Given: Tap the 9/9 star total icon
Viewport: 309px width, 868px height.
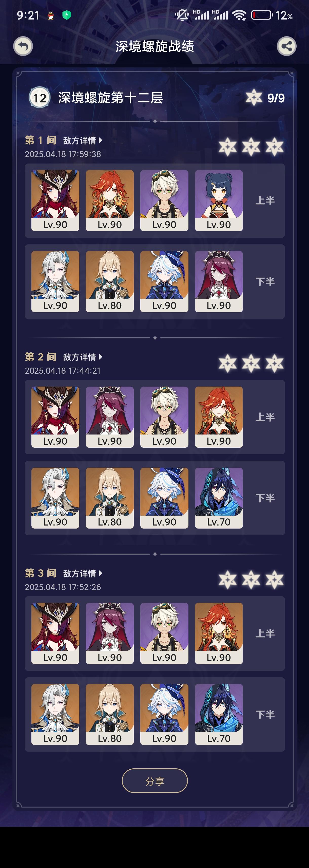Looking at the screenshot, I should coord(254,98).
